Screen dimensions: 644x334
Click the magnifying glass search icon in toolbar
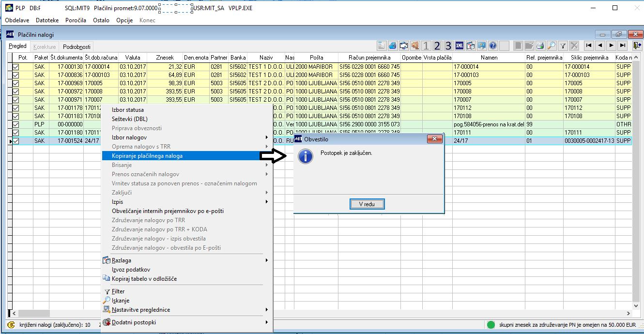[552, 46]
